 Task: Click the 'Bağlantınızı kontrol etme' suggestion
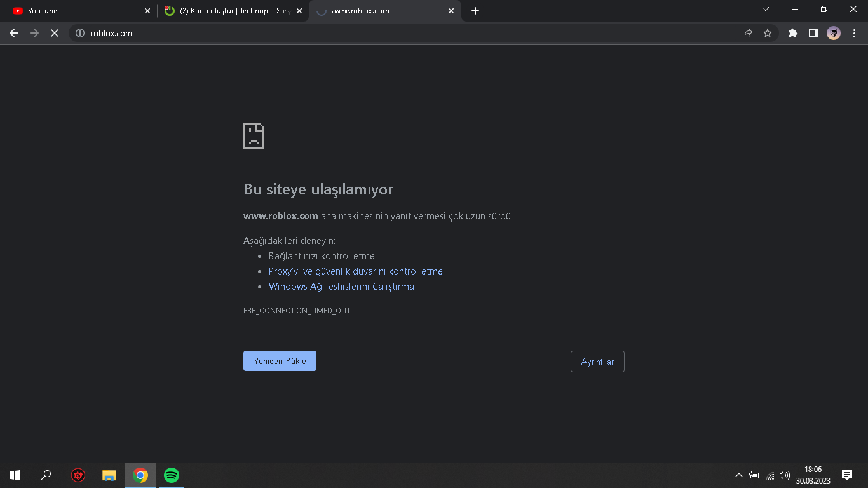coord(322,256)
